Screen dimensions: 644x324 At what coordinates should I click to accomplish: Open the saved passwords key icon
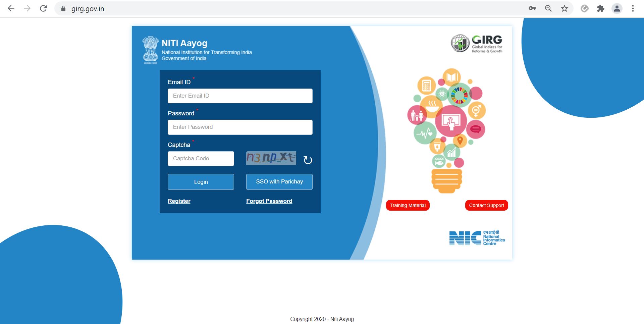pyautogui.click(x=532, y=8)
